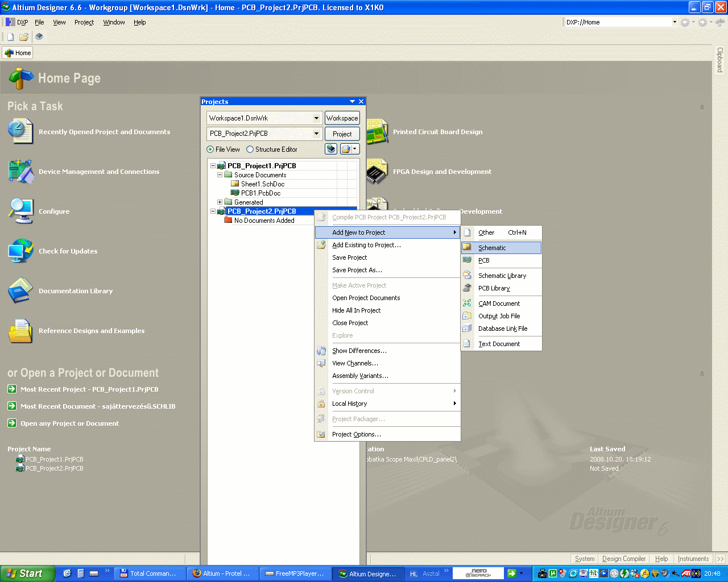Select PCB1.PcbDoc in the project tree
This screenshot has height=582, width=728.
click(260, 193)
